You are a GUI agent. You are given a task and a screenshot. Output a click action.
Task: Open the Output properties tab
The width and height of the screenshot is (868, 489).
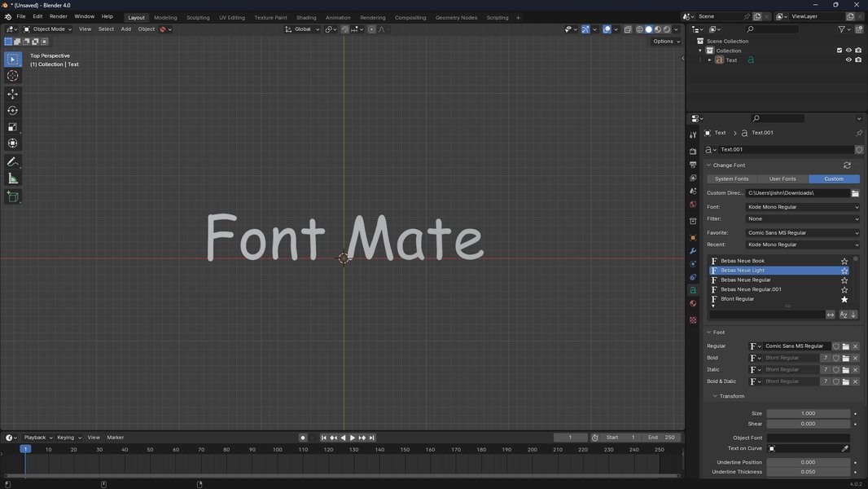coord(693,165)
